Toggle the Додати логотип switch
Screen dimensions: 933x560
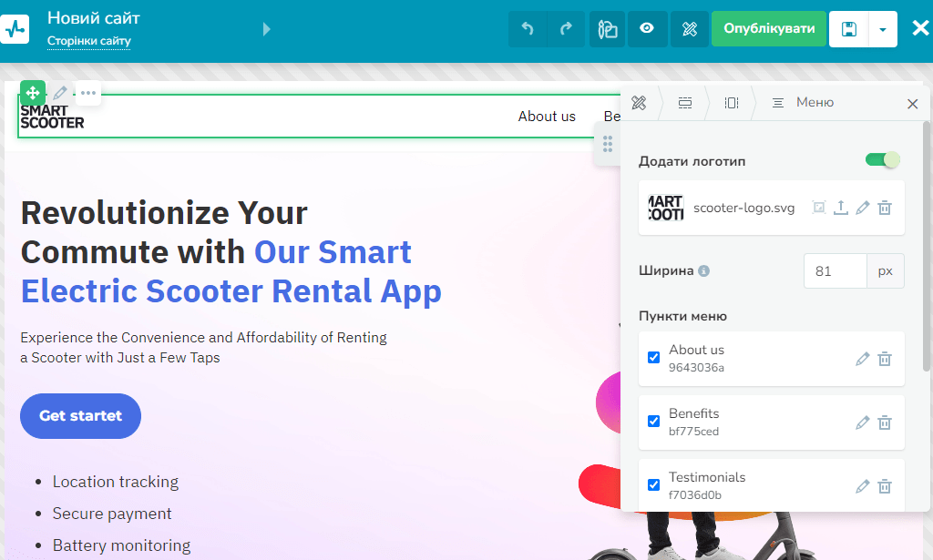coord(881,160)
